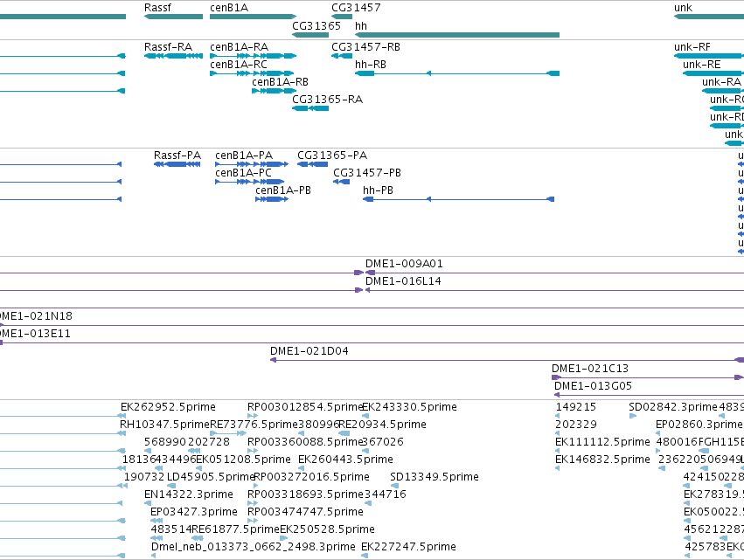Select transcript cenB1A-RA
744x560 pixels.
[x=239, y=47]
